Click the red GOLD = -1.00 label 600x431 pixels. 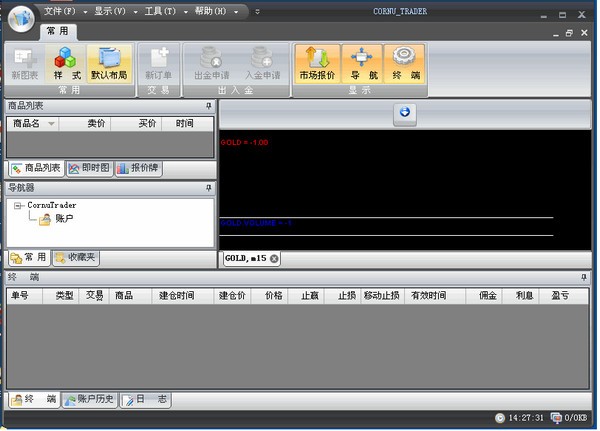tap(244, 142)
